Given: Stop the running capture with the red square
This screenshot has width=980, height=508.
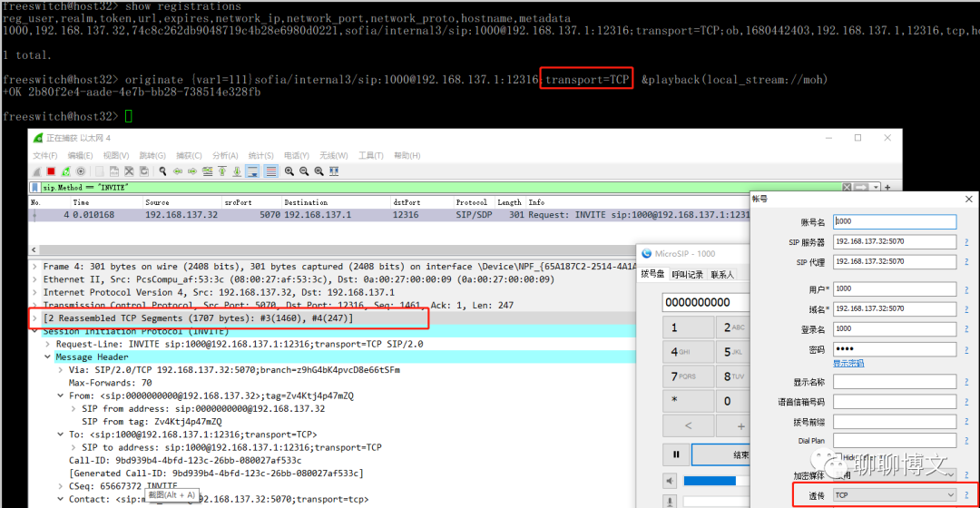Looking at the screenshot, I should click(x=51, y=171).
